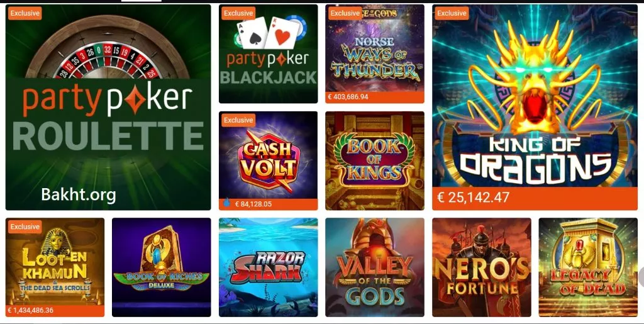Open Nero's Fortune slot game
Screen dimensions: 644x324
481,267
